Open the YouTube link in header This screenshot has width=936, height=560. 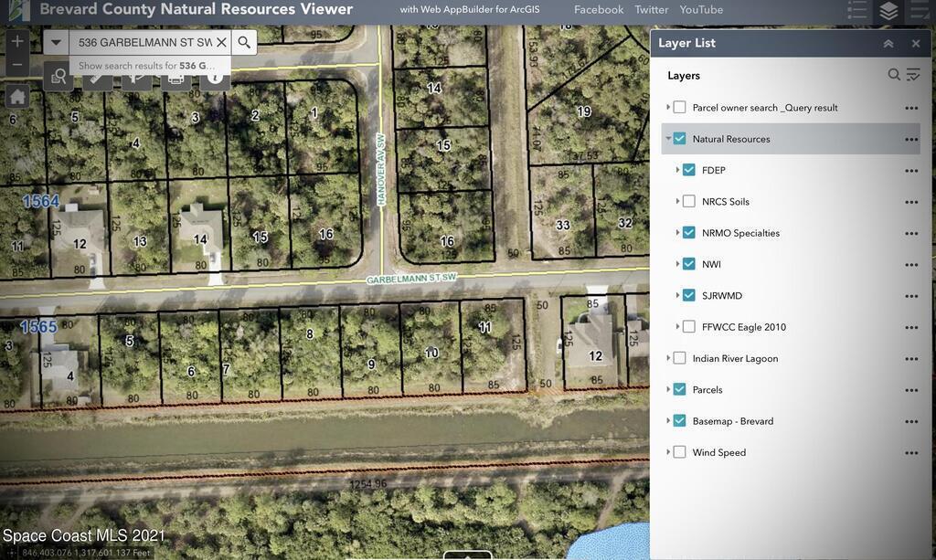[x=701, y=10]
